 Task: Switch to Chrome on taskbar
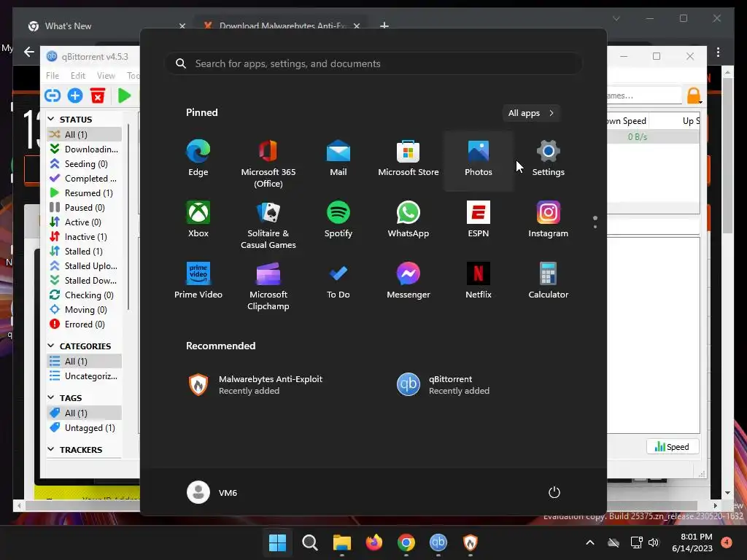pos(406,542)
